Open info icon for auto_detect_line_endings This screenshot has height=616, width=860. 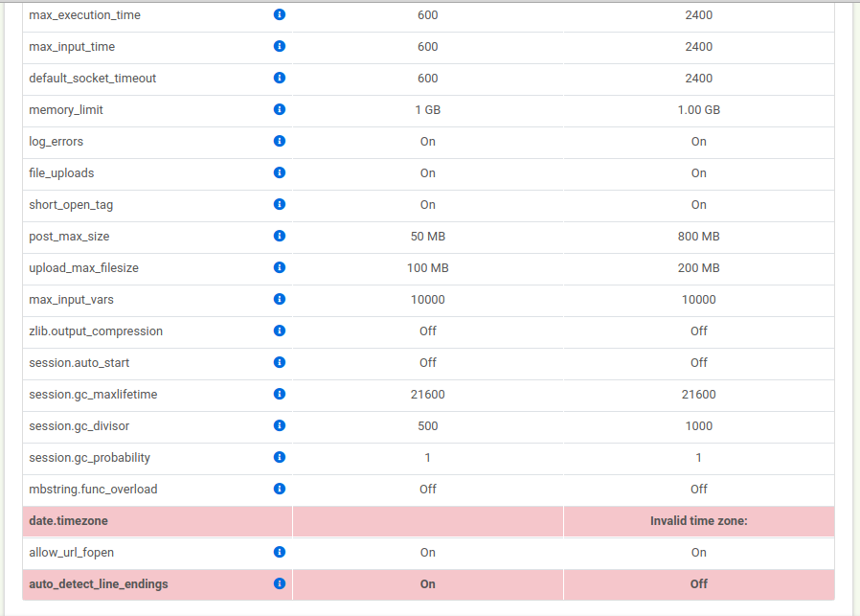click(x=280, y=583)
